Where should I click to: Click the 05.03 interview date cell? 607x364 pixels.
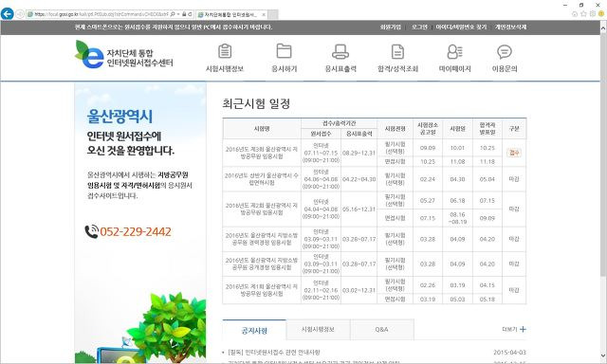click(x=457, y=299)
